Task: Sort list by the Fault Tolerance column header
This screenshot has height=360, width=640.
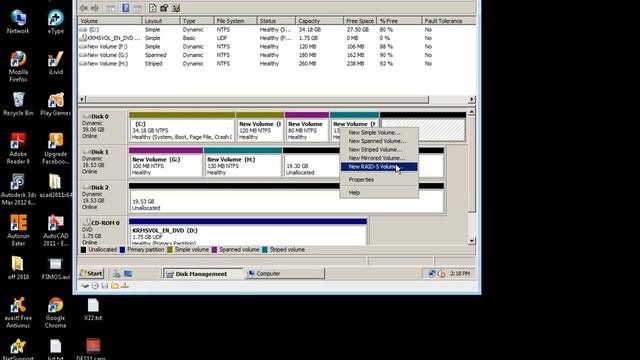Action: coord(448,21)
